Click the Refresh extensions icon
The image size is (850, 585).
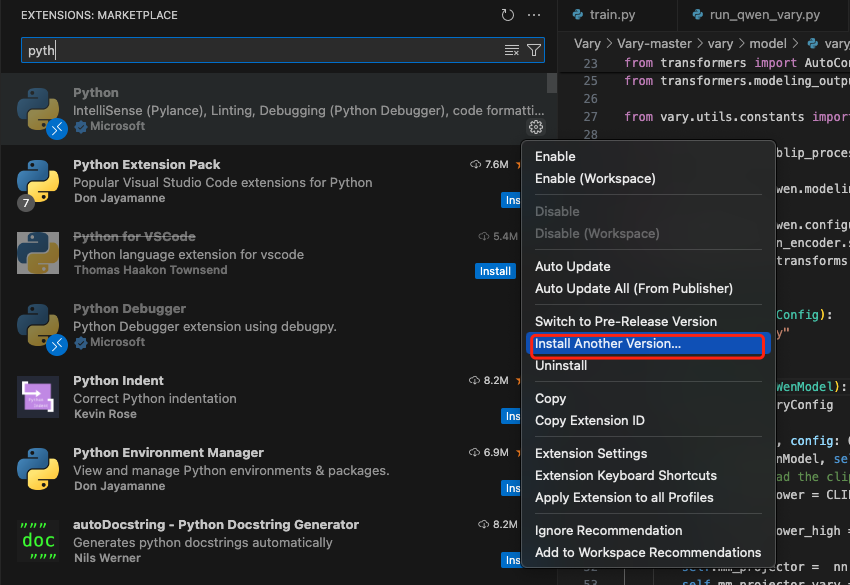(507, 16)
